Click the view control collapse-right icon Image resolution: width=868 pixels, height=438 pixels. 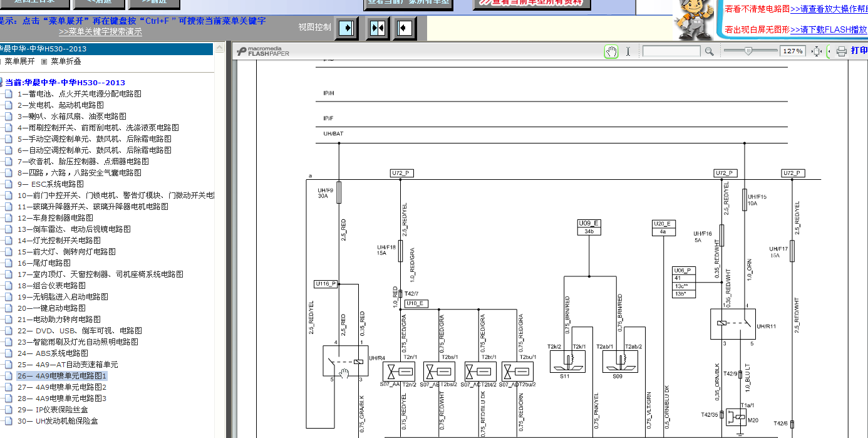pyautogui.click(x=346, y=28)
